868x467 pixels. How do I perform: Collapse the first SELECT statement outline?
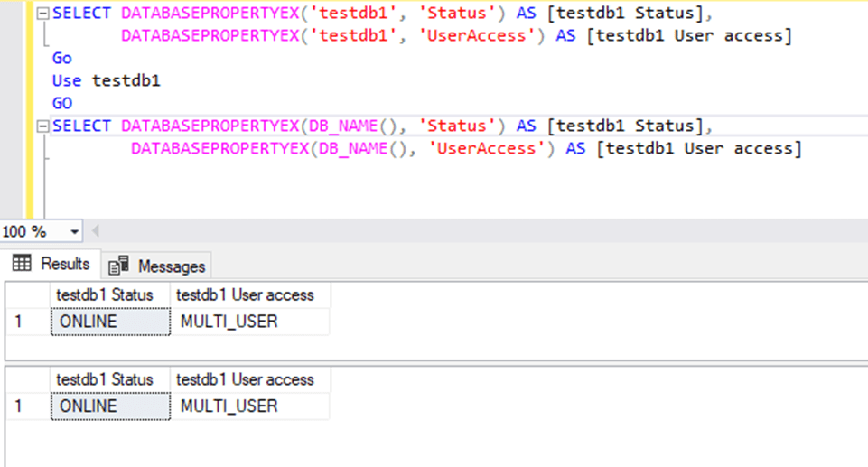(x=42, y=14)
